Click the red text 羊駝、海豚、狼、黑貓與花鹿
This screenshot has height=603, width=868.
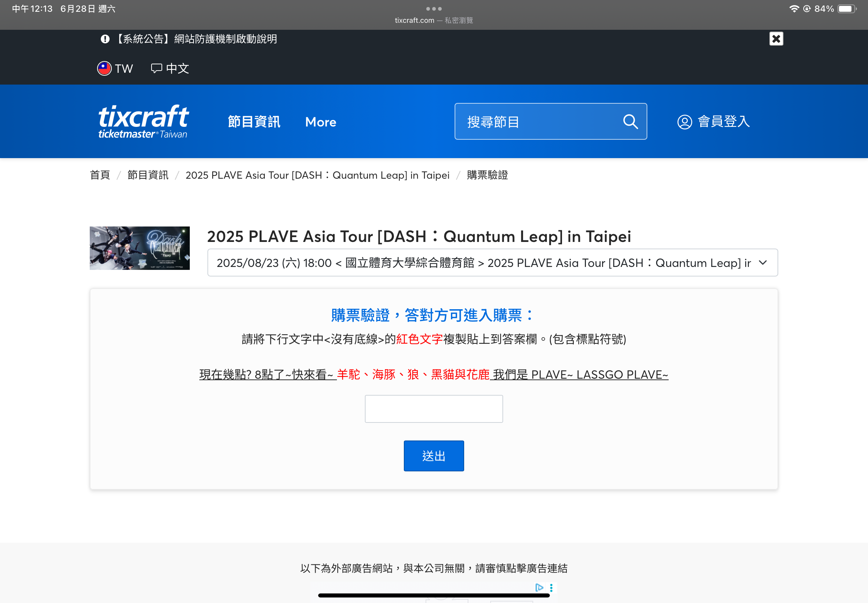click(413, 374)
